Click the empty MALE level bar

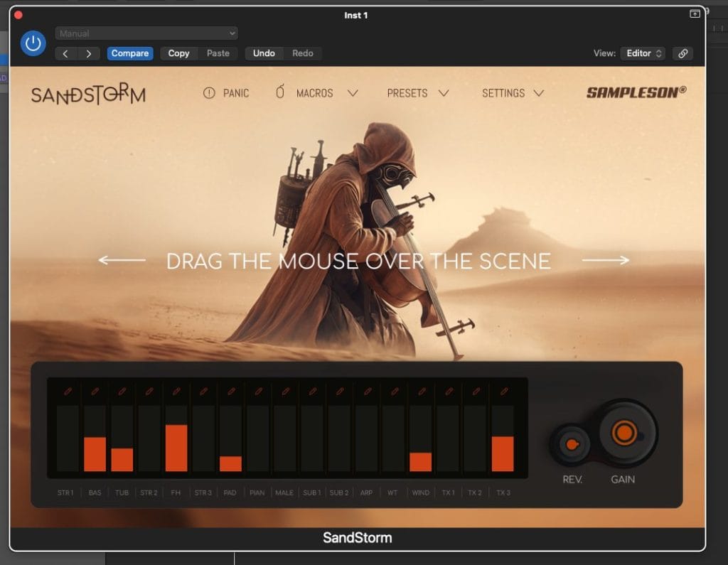point(285,438)
